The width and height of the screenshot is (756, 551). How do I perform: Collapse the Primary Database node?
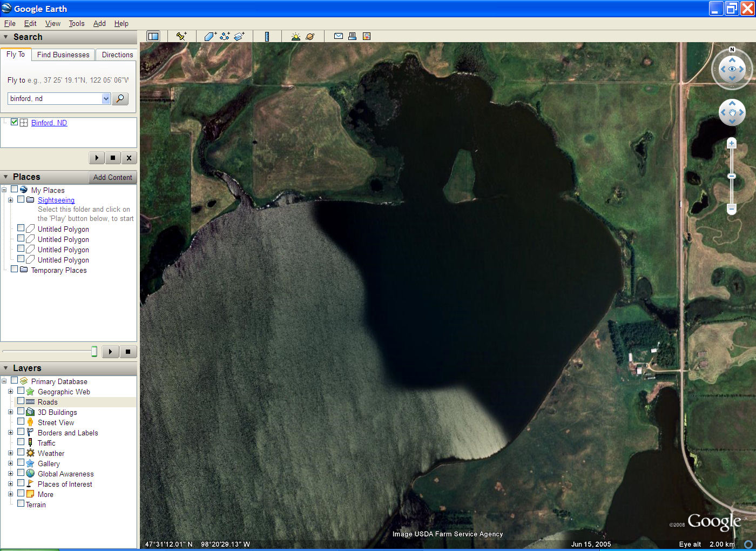coord(4,381)
